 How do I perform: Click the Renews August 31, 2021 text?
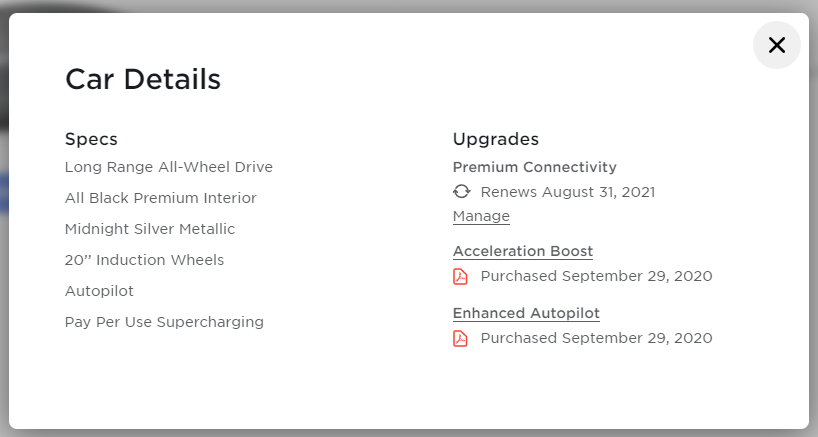pyautogui.click(x=568, y=192)
